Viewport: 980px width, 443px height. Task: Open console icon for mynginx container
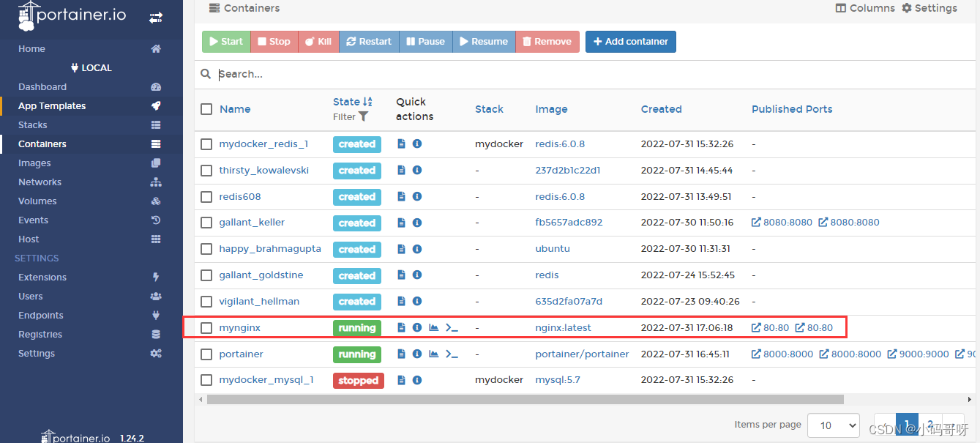coord(452,328)
